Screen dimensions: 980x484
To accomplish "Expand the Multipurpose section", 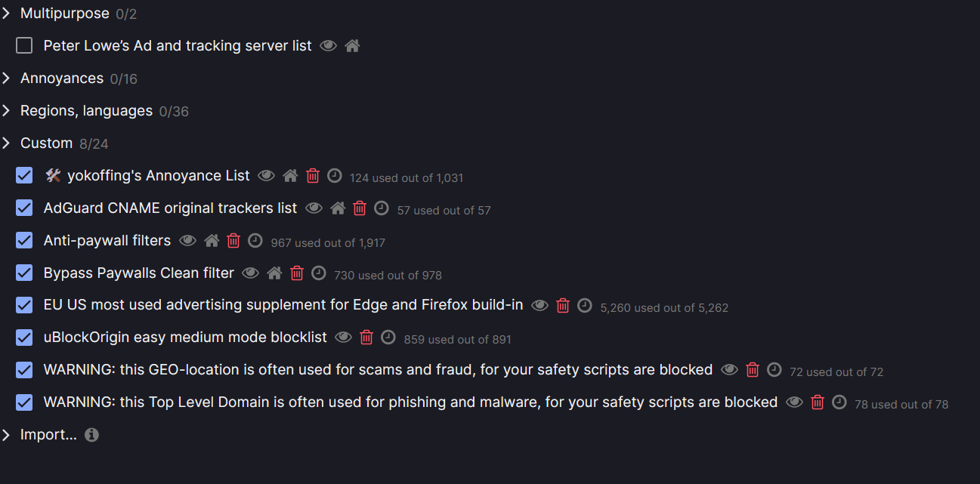I will pyautogui.click(x=7, y=14).
